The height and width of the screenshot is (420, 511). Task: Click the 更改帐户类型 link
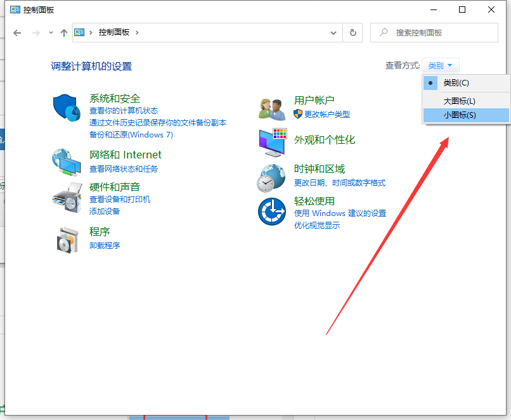[327, 115]
